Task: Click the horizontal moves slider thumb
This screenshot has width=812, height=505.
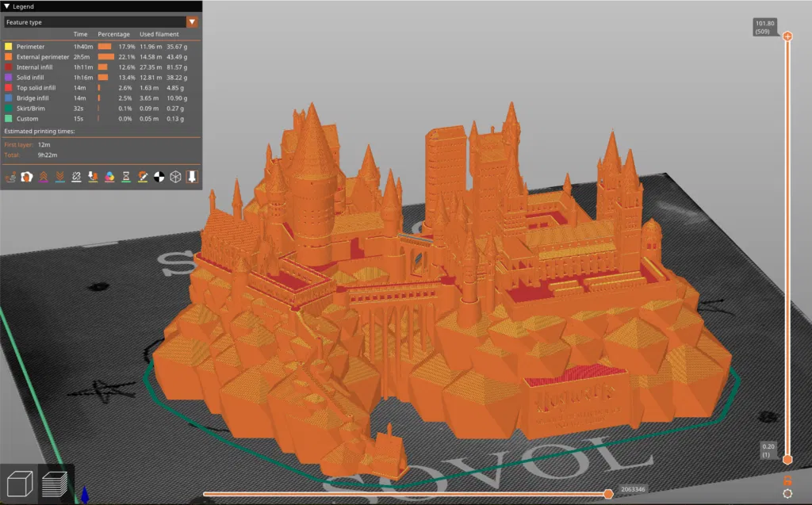Action: pos(608,494)
